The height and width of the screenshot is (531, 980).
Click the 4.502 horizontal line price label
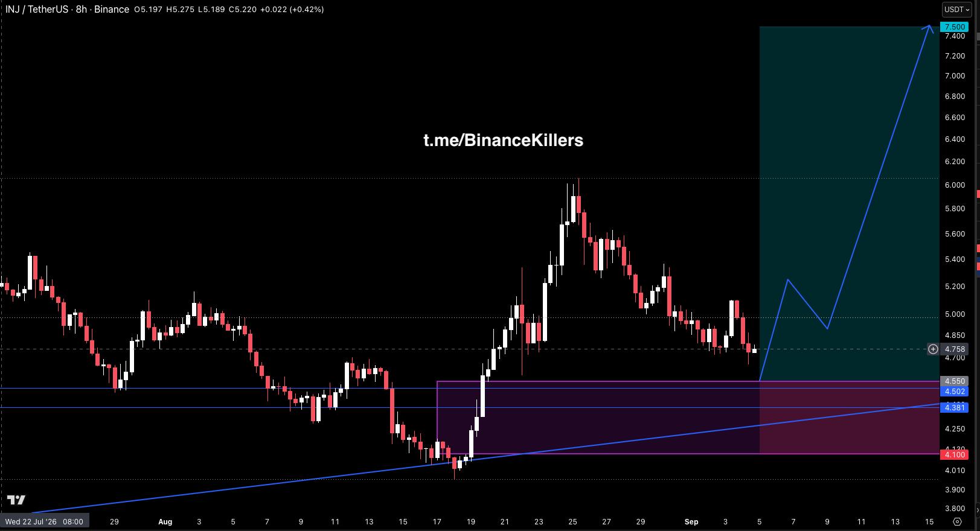point(955,391)
